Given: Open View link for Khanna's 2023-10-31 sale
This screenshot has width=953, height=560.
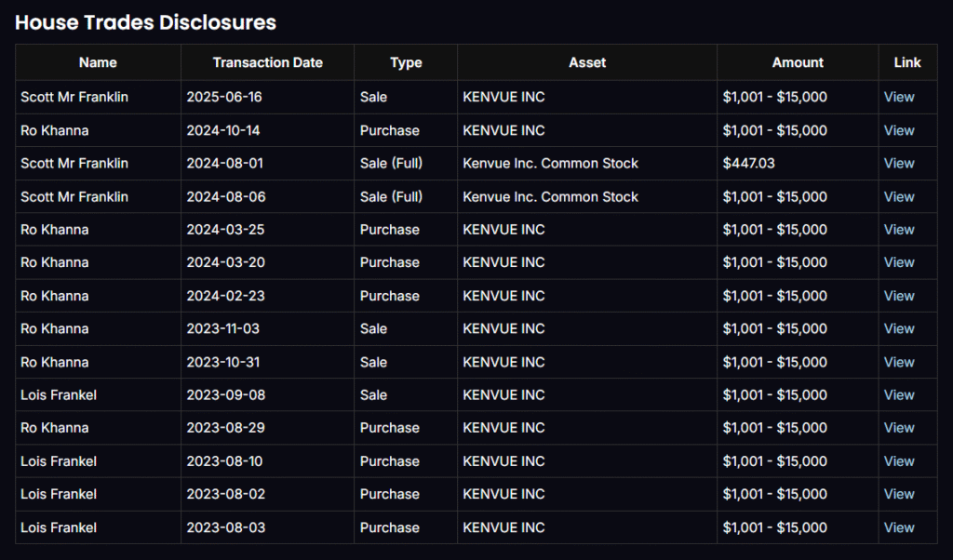Looking at the screenshot, I should pyautogui.click(x=899, y=362).
